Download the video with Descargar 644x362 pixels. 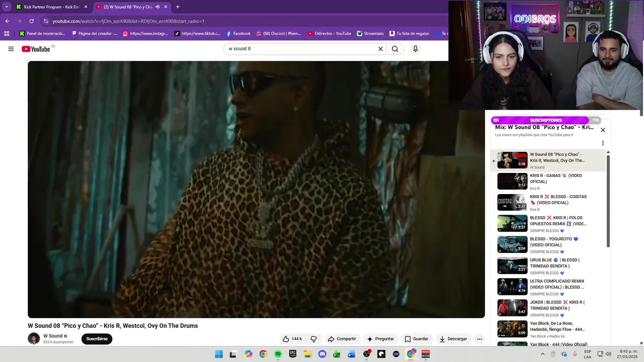[453, 339]
